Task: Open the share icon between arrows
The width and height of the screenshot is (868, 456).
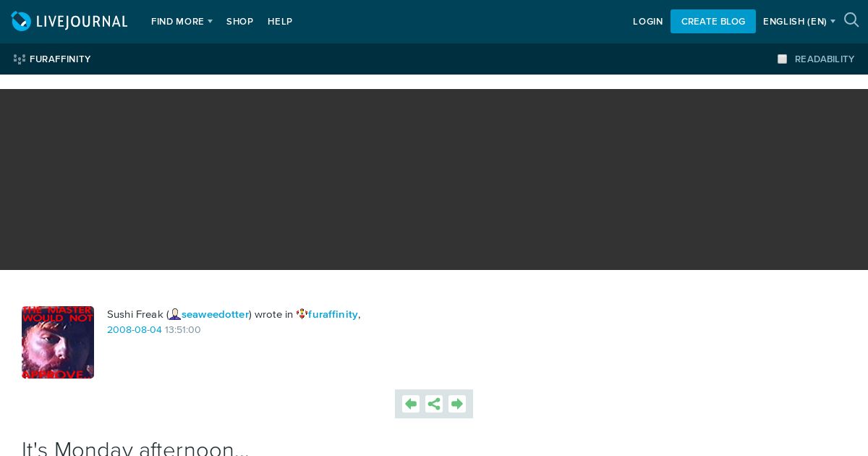Action: click(434, 404)
